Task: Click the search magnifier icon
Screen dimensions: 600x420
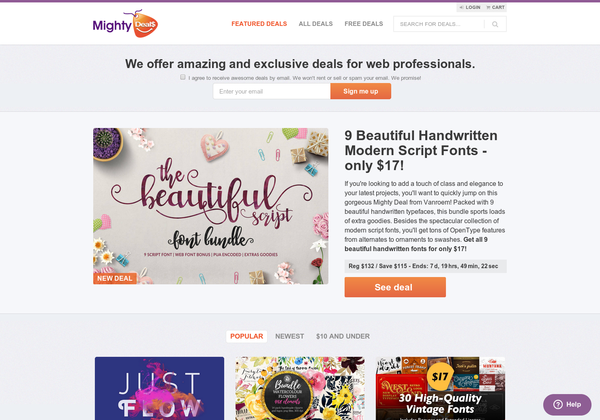Action: (x=495, y=24)
